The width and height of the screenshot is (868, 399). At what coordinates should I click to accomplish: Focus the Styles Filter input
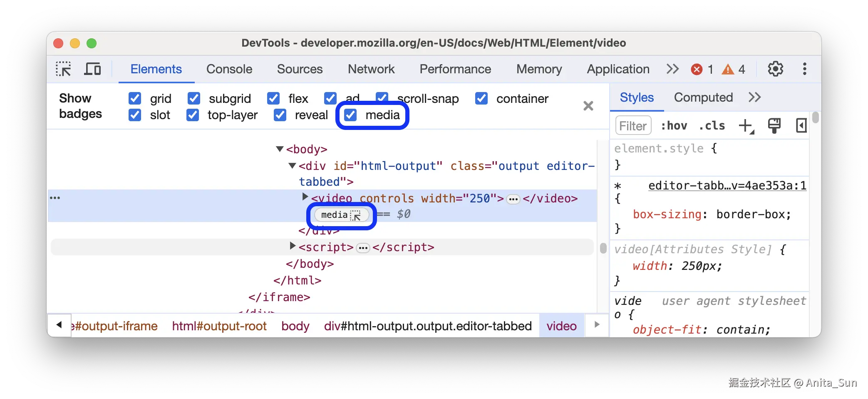click(x=633, y=126)
